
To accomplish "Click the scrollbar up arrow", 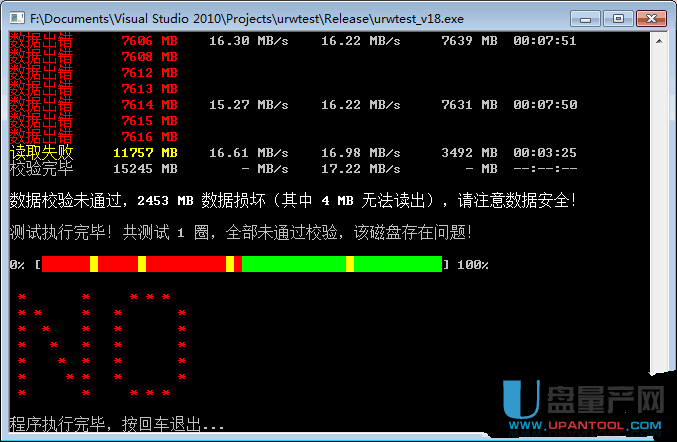I will [658, 41].
